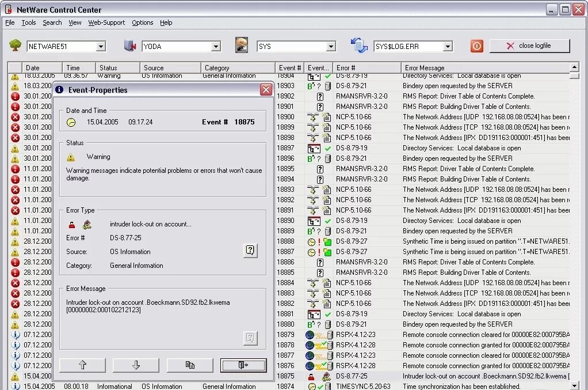This screenshot has height=390, width=588.
Task: Click the bindery icon in event 18896 row
Action: click(311, 159)
